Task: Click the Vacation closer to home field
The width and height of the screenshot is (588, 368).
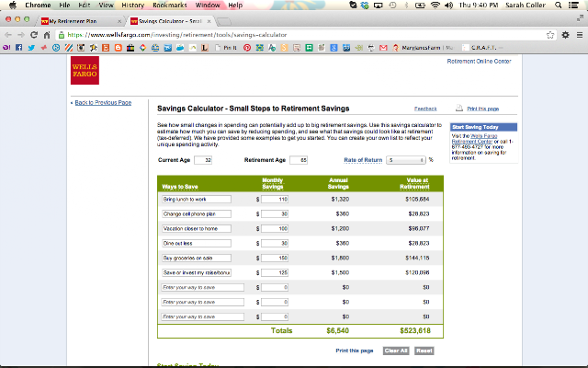Action: (x=196, y=228)
